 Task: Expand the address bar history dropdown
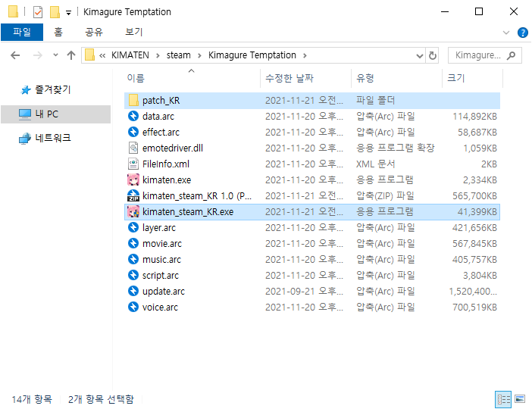coord(420,55)
